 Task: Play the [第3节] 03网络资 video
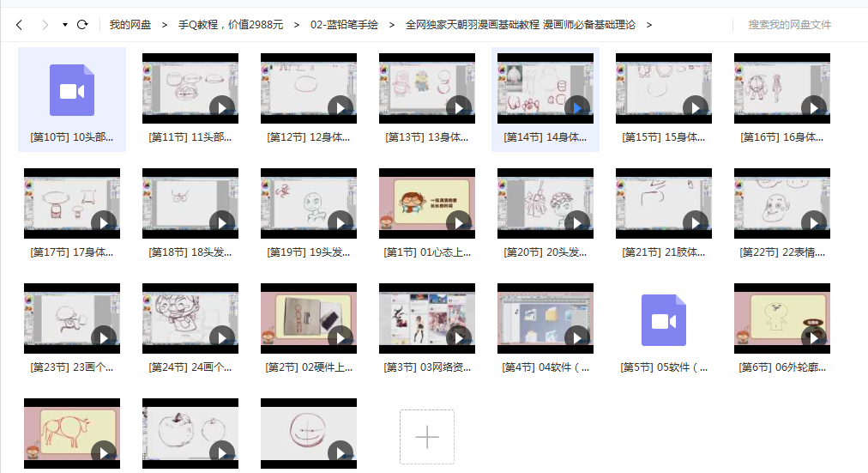point(459,338)
